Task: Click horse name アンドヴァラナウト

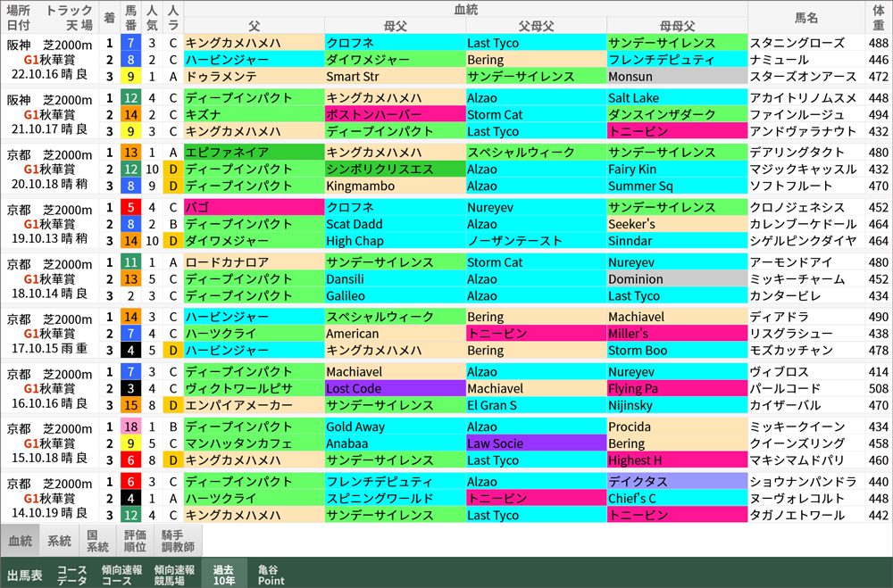Action: click(x=803, y=131)
